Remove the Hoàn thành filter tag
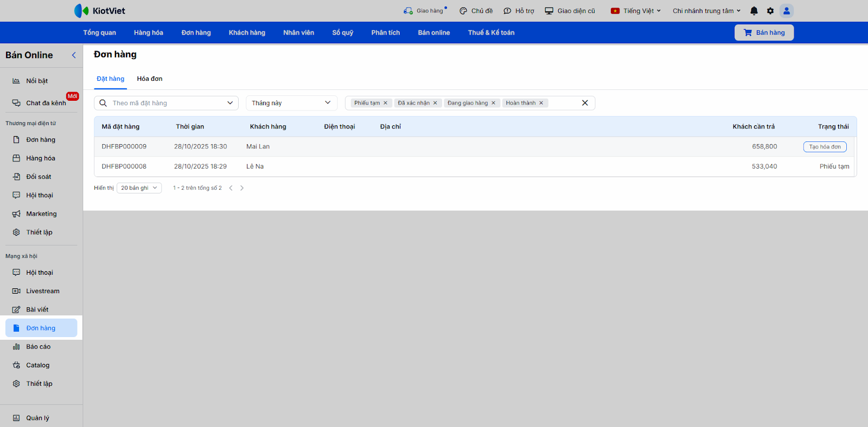This screenshot has width=868, height=427. [x=541, y=103]
